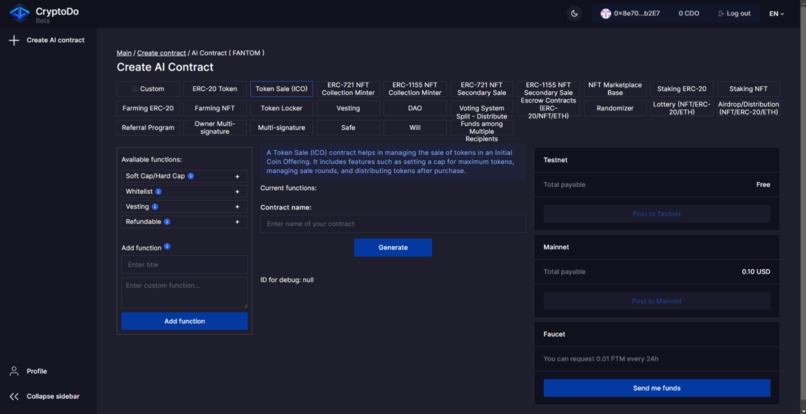Select the Voting System template
The image size is (806, 414).
coord(482,109)
